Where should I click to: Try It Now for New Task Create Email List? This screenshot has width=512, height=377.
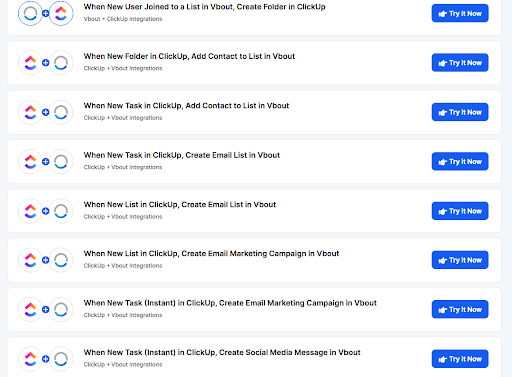(x=460, y=162)
